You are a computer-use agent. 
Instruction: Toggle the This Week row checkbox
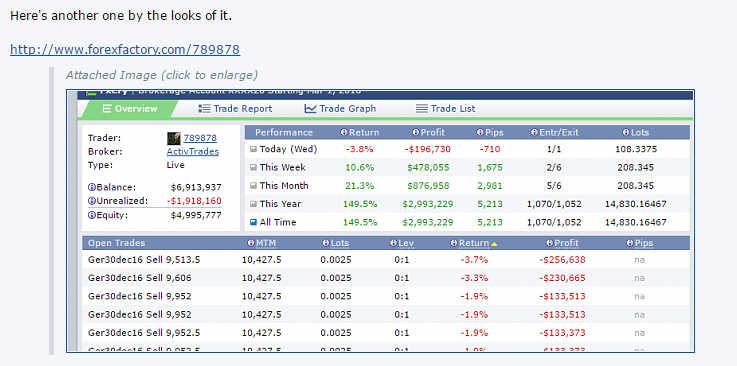[253, 167]
